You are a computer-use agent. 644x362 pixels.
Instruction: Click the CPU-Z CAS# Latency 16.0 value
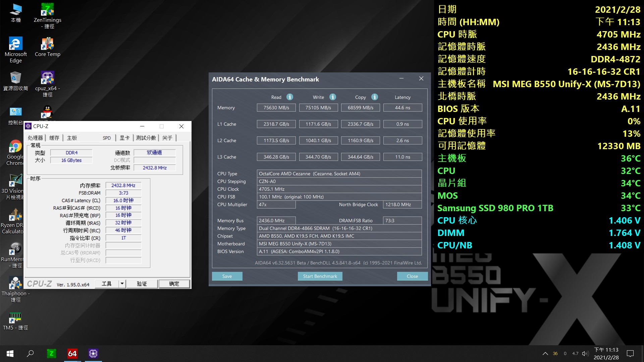tap(123, 200)
